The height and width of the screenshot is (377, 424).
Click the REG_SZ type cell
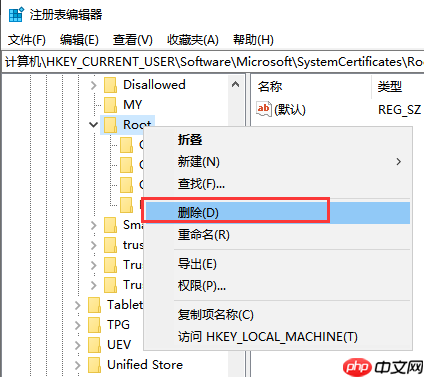coord(399,110)
